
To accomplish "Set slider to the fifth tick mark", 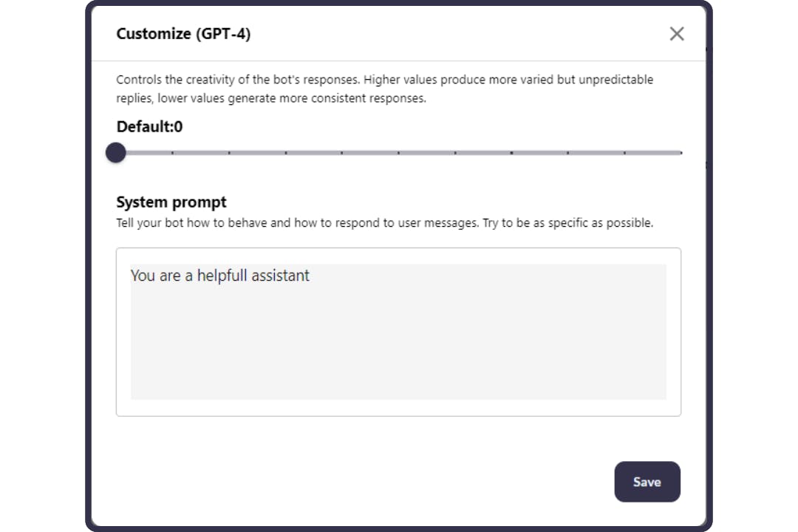I will [342, 153].
